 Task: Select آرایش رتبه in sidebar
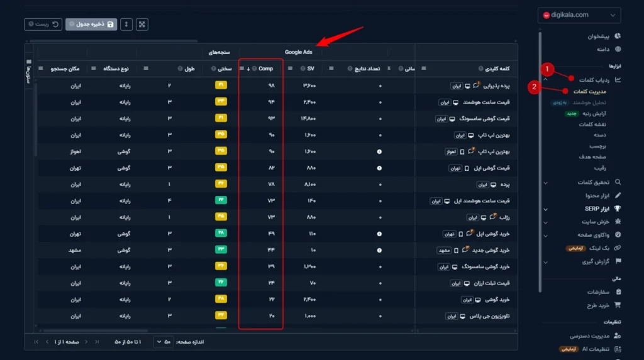point(594,113)
